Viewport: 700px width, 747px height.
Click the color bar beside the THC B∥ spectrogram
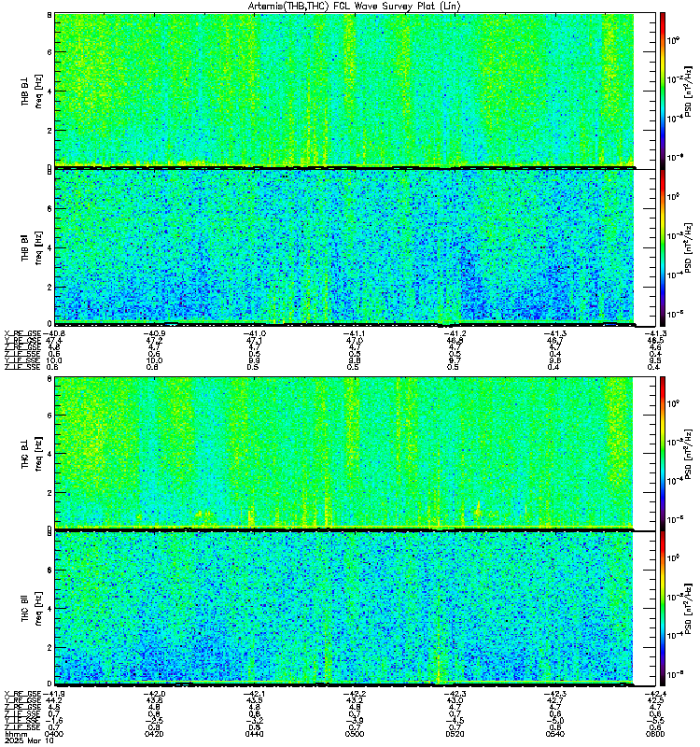point(663,609)
